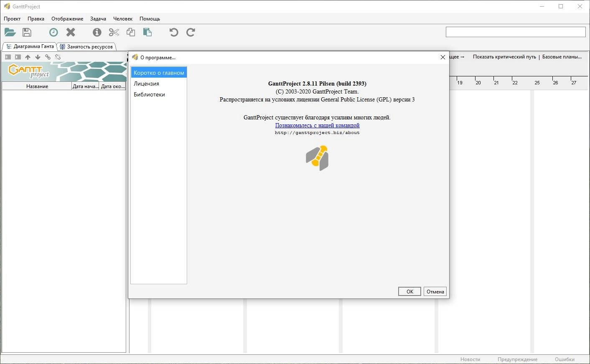Cut selection with the scissors icon
590x364 pixels.
point(114,32)
